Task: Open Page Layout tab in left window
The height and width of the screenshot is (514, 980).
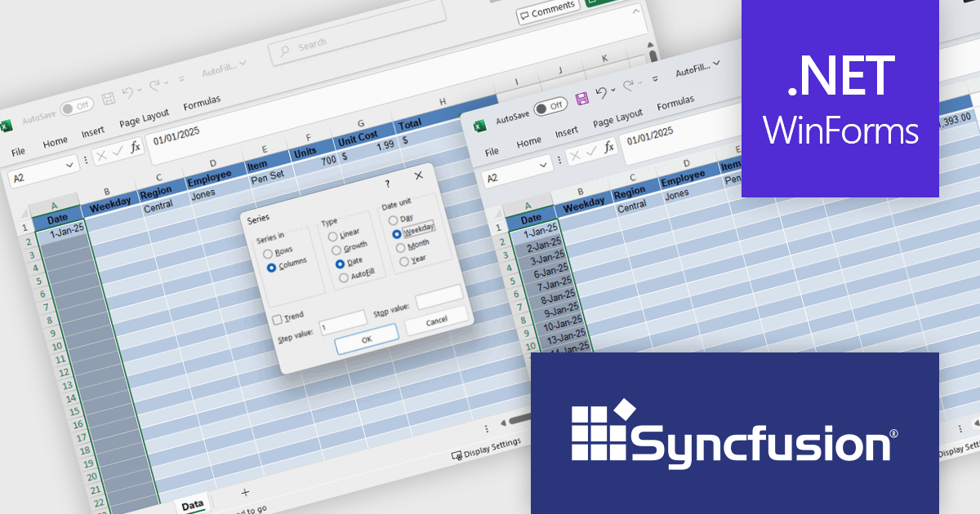Action: 144,118
